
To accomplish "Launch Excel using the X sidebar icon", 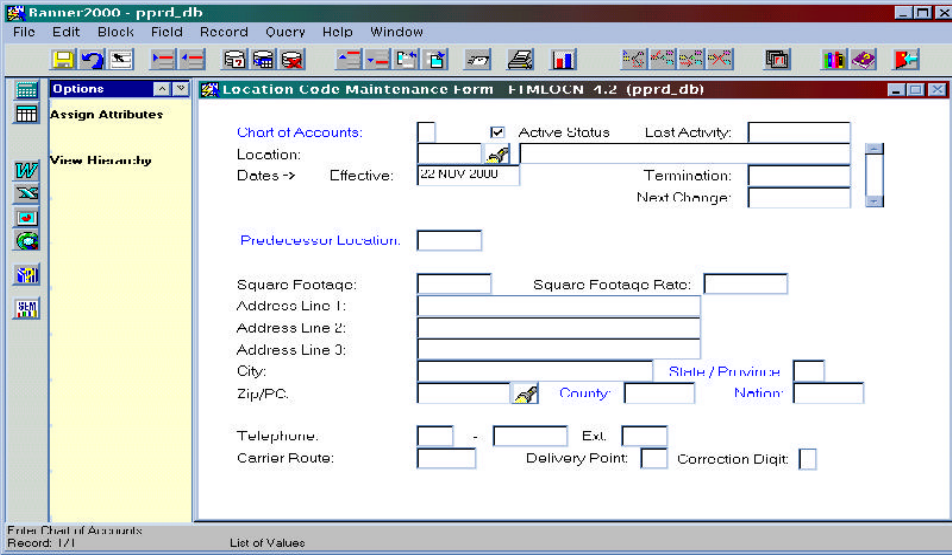I will 26,194.
